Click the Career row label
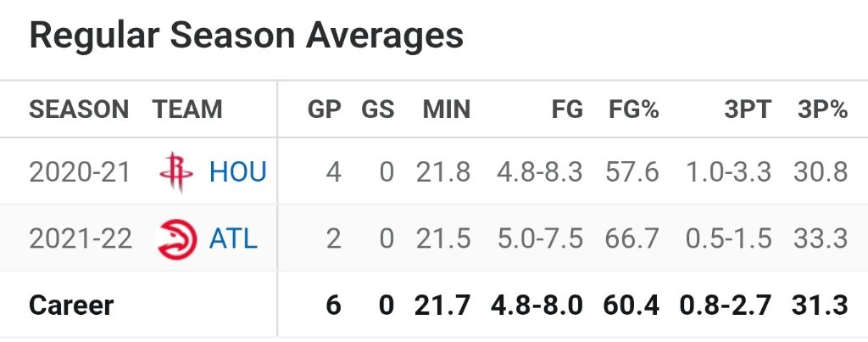The width and height of the screenshot is (868, 342). click(71, 306)
